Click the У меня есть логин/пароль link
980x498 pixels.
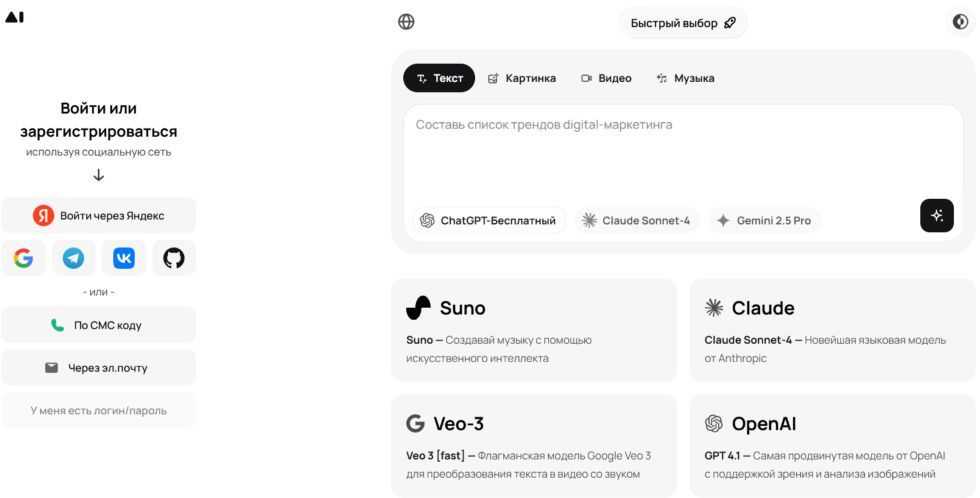click(x=99, y=411)
